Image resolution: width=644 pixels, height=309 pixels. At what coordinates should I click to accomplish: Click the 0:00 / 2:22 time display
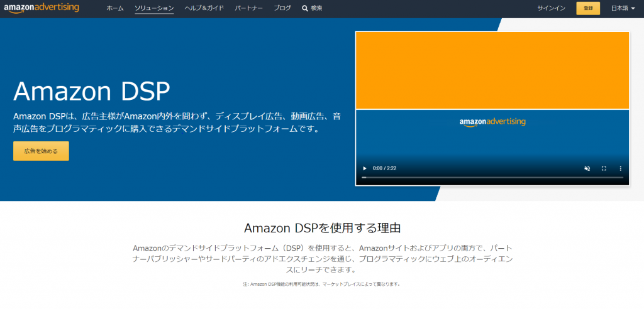coord(384,168)
